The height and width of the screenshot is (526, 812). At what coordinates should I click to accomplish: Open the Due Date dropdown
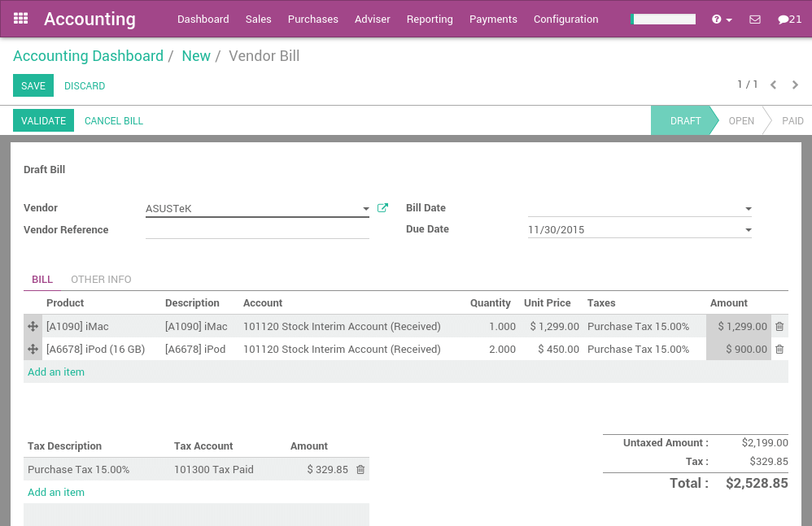pos(747,230)
